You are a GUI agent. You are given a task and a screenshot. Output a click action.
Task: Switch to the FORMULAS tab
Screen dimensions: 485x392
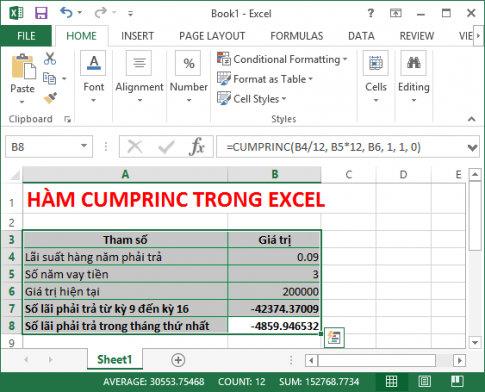[297, 36]
